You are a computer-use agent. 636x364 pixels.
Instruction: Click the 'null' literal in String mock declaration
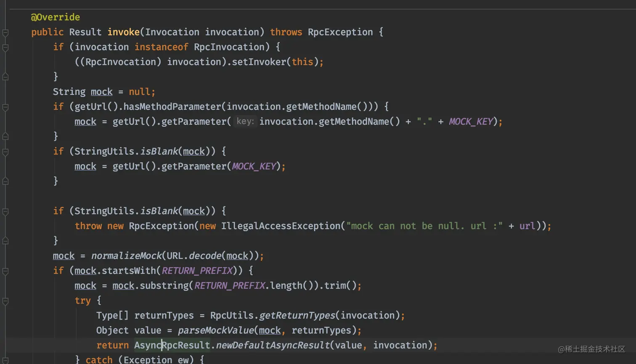pyautogui.click(x=140, y=92)
